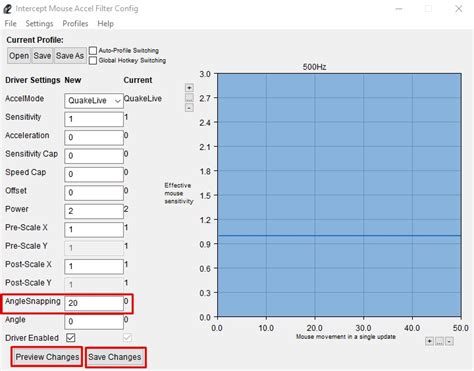Image resolution: width=474 pixels, height=371 pixels.
Task: Click the Acceleration input field
Action: (94, 137)
